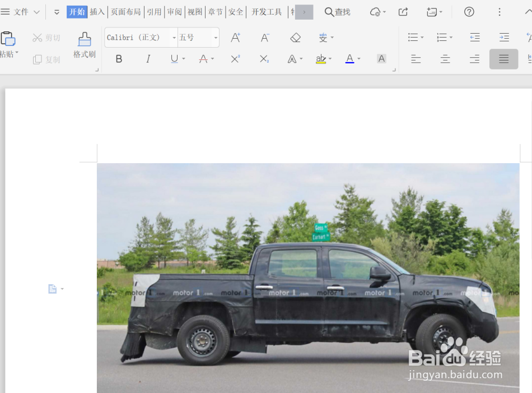Image resolution: width=532 pixels, height=393 pixels.
Task: Apply blue font color
Action: coord(350,59)
